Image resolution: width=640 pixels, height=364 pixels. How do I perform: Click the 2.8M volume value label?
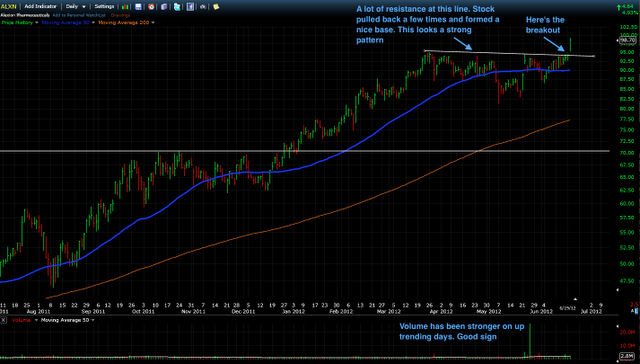click(x=627, y=356)
